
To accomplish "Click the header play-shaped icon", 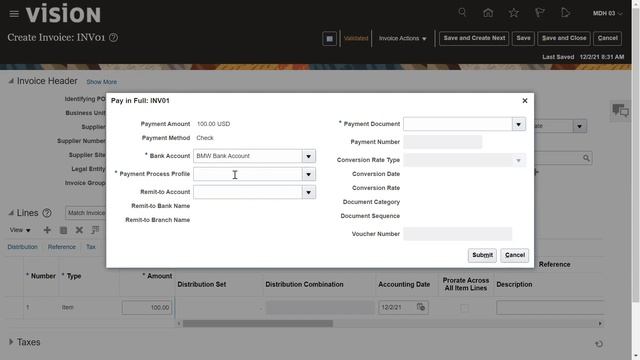I will click(565, 13).
